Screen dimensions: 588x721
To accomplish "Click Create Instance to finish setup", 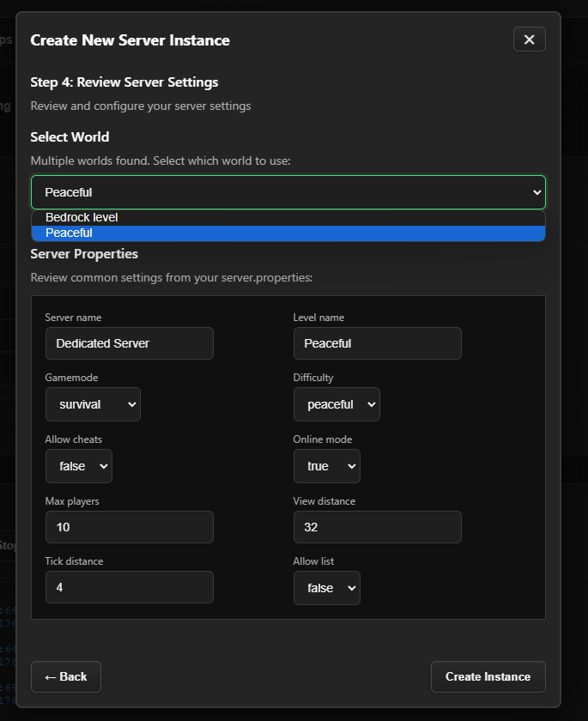I will coord(488,676).
